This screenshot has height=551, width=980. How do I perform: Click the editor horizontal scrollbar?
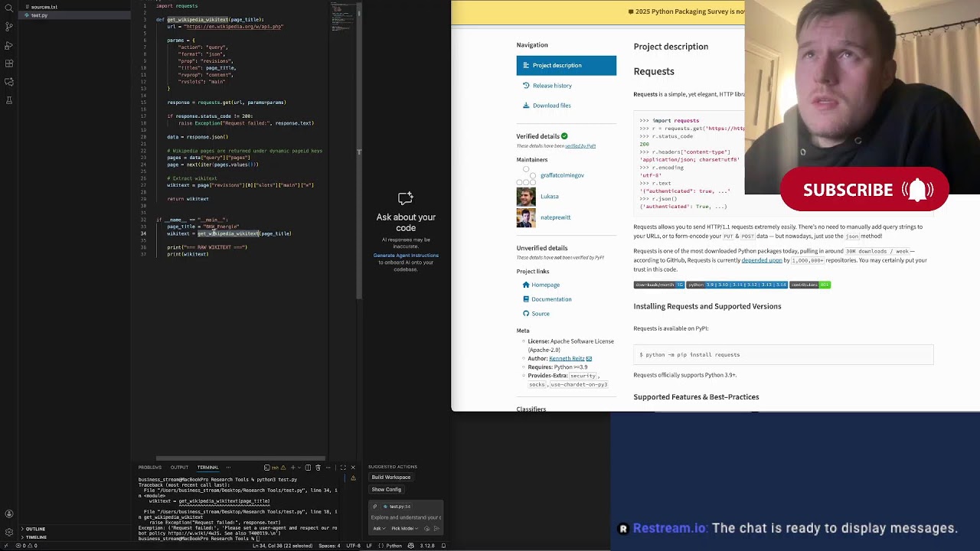click(x=239, y=458)
